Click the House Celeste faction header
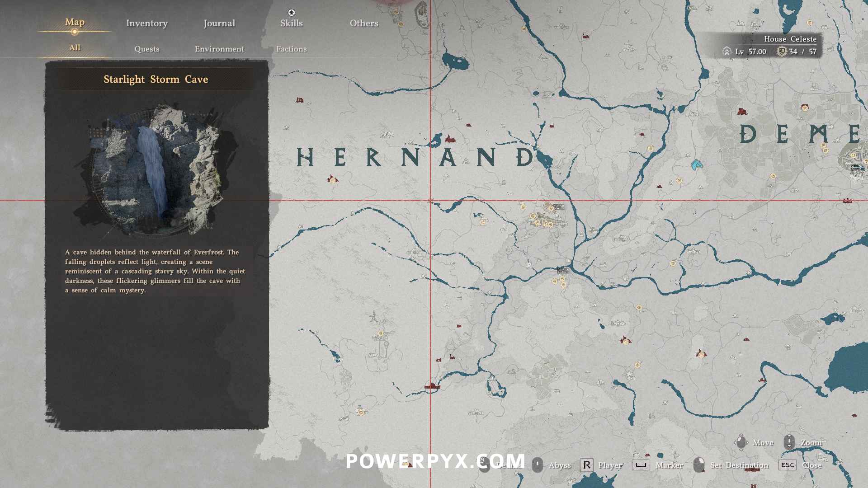 tap(790, 39)
